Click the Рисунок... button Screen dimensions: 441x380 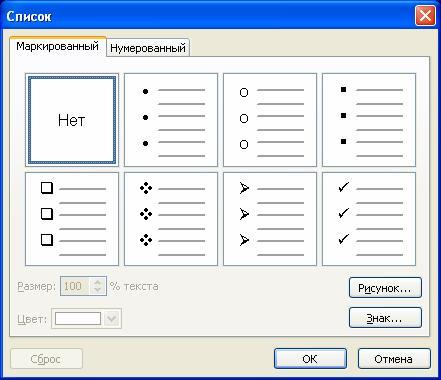coord(385,288)
